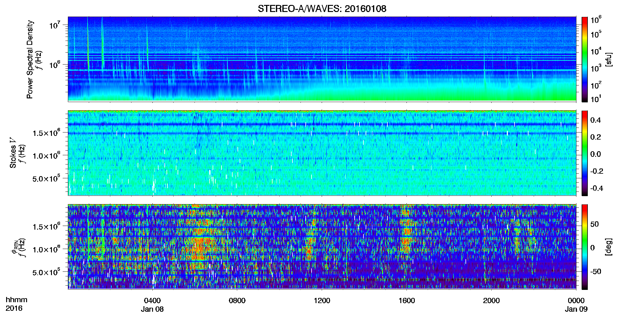644x332 pixels.
Task: Click the 50 value on degrees color scale
Action: pos(595,224)
